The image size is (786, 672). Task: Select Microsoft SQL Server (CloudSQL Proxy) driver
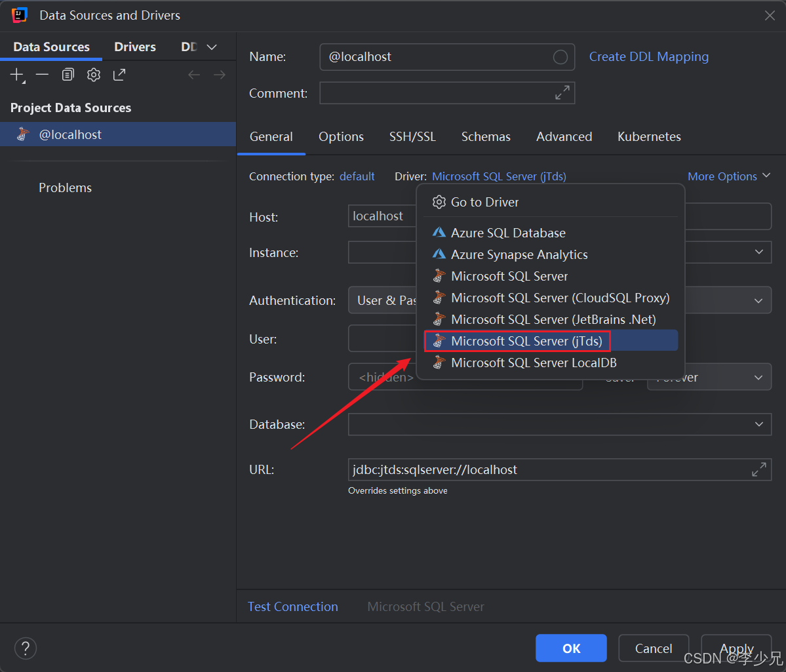551,298
